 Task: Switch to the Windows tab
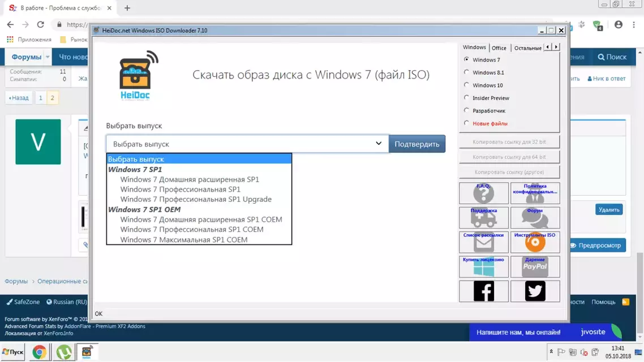coord(474,47)
